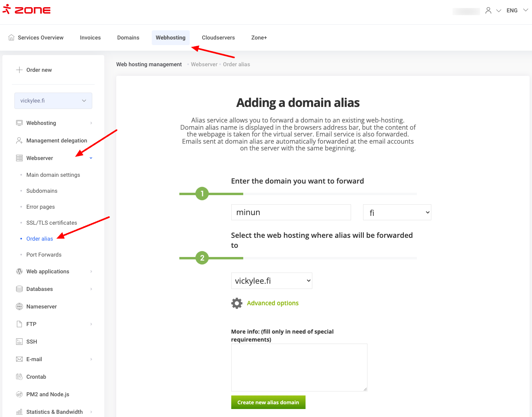Open SSL/TLS certificates in the sidebar
Viewport: 532px width, 417px height.
[52, 223]
